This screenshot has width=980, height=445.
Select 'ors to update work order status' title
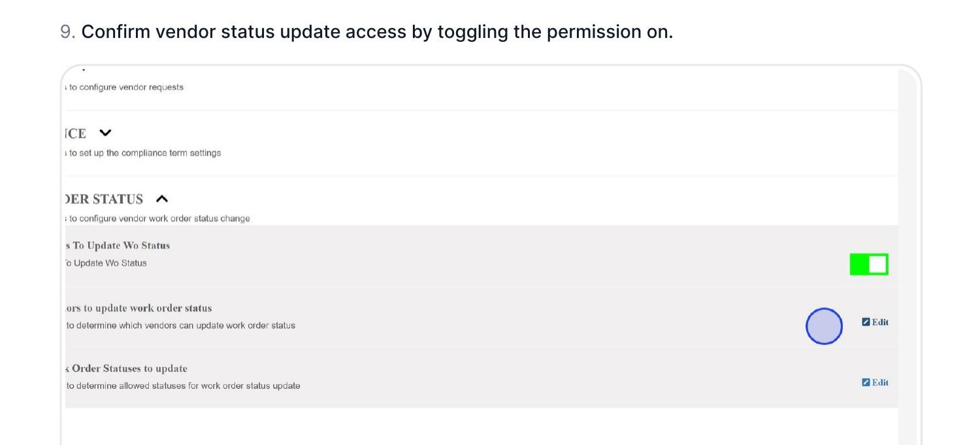point(139,308)
